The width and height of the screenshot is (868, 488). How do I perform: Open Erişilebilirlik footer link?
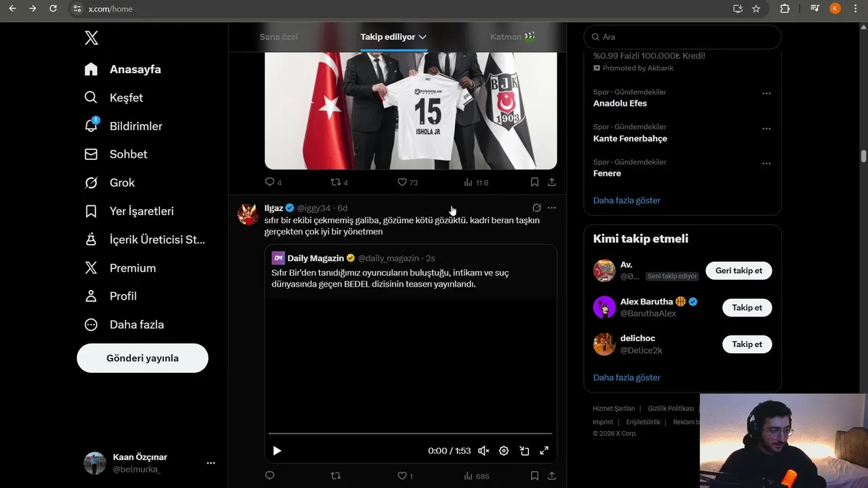pos(643,422)
